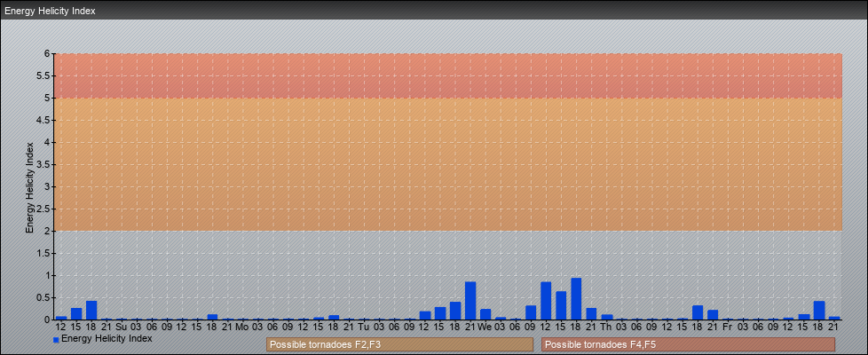Click the 'Th' day label on the axis
Viewport: 868px width, 355px height.
[x=606, y=327]
